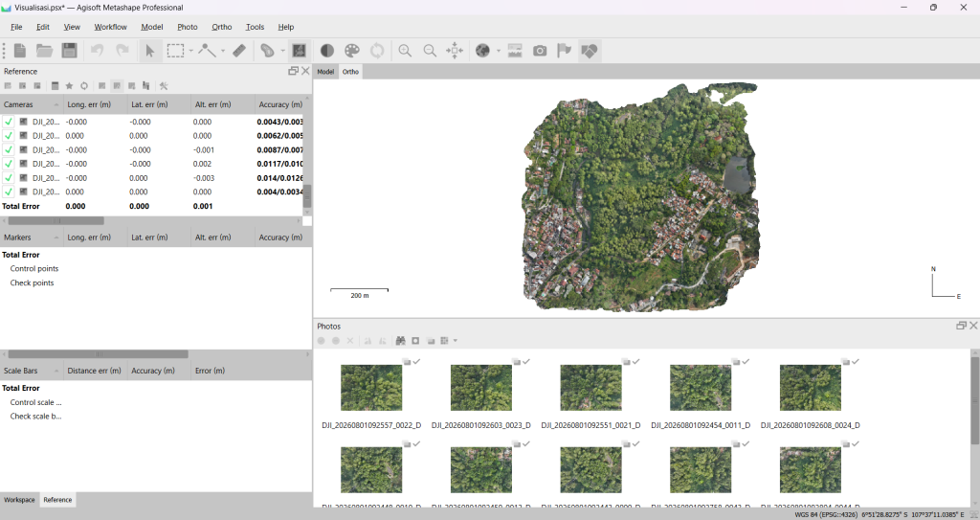Expand the draw polyline tool dropdown arrow
Image resolution: width=980 pixels, height=520 pixels.
222,51
